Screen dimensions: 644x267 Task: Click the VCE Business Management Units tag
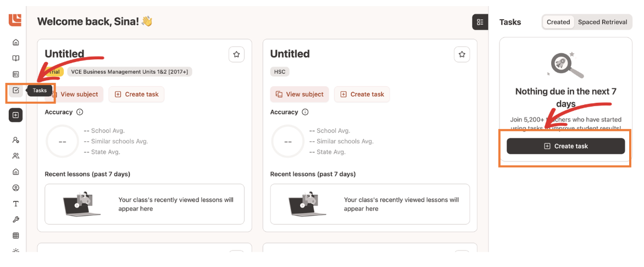130,71
